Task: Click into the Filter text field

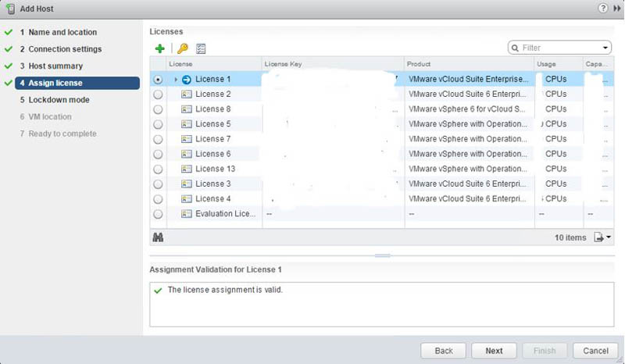Action: (x=559, y=48)
